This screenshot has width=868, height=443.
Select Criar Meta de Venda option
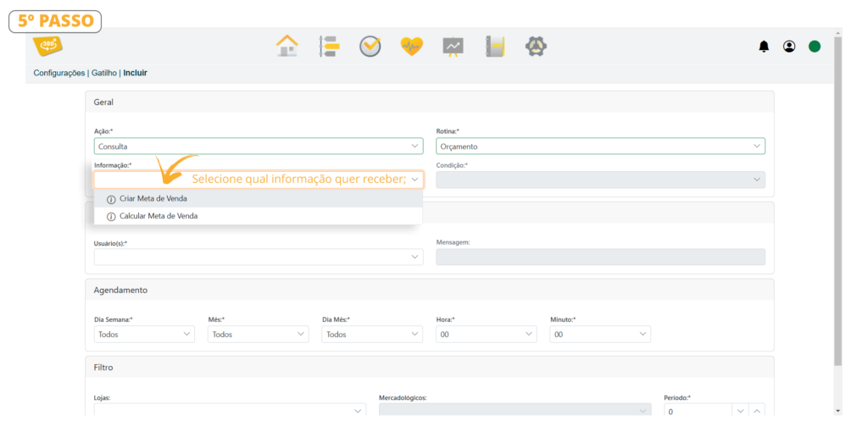point(258,198)
